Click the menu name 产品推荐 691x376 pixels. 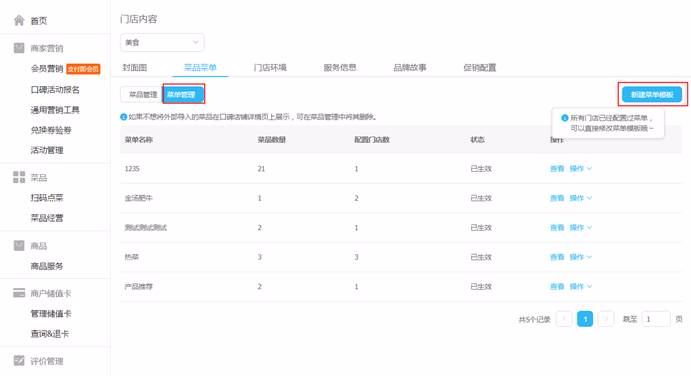(x=138, y=287)
